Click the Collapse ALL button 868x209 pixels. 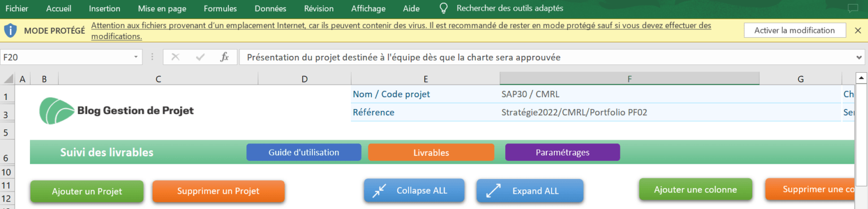pos(414,190)
